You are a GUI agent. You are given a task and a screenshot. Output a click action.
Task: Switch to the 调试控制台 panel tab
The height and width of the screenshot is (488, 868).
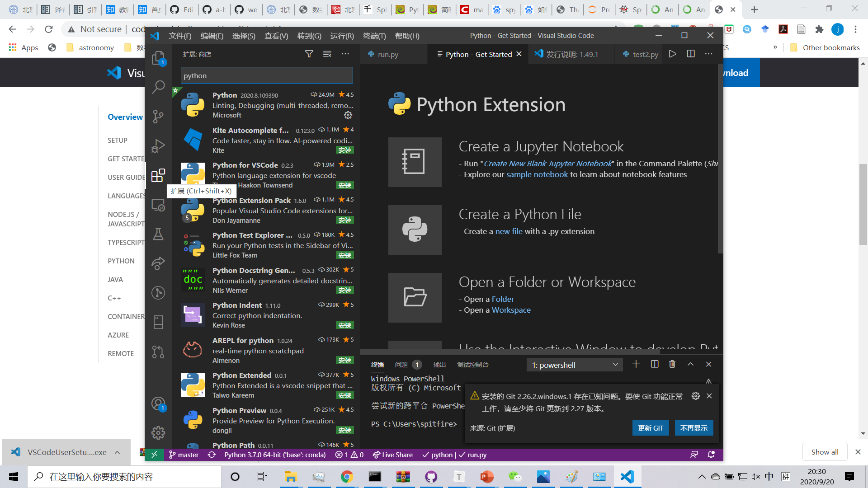pos(472,365)
